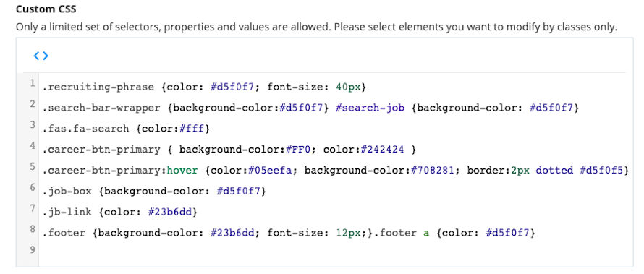Toggle the code view angle-brackets icon
The image size is (644, 274).
[x=41, y=56]
